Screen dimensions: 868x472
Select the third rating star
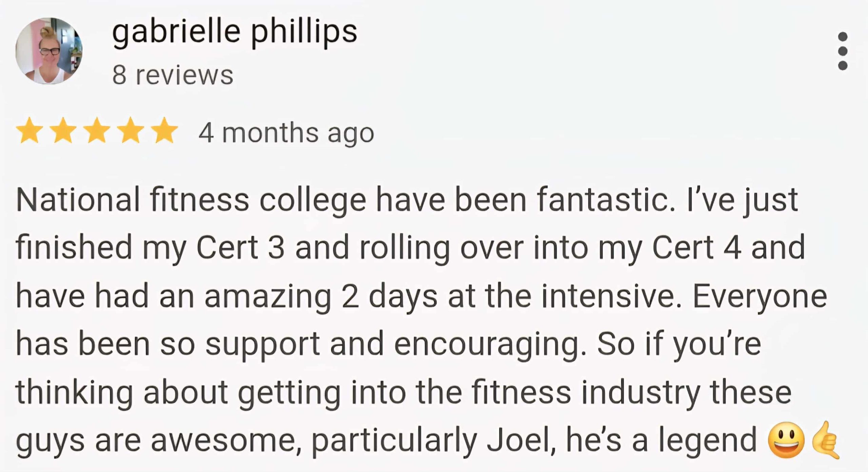pyautogui.click(x=97, y=130)
